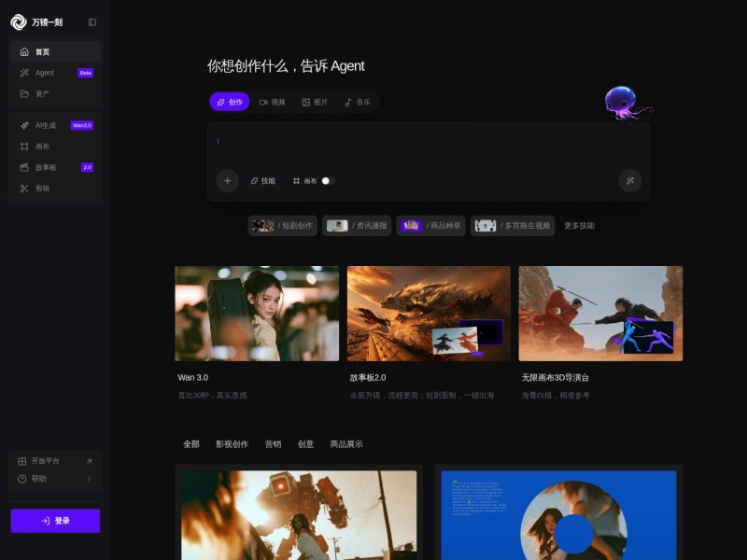
Task: Click the 无限画布3D导演台 title text
Action: 555,378
